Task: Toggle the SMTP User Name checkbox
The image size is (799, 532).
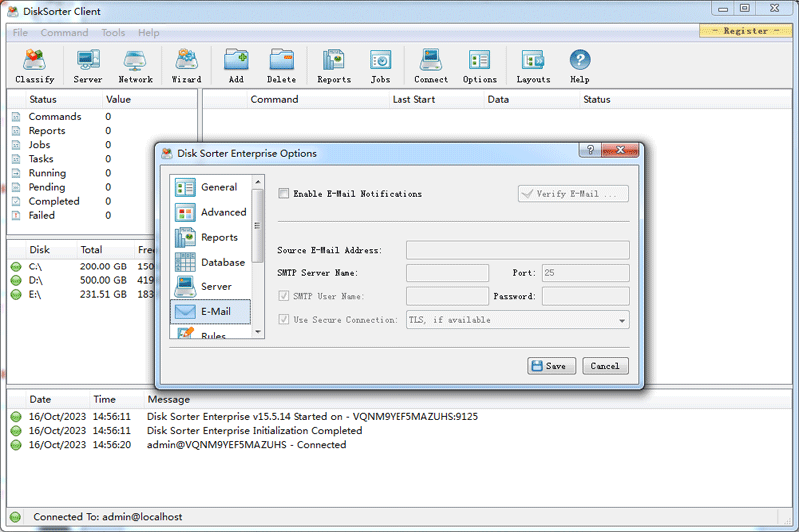Action: pos(284,296)
